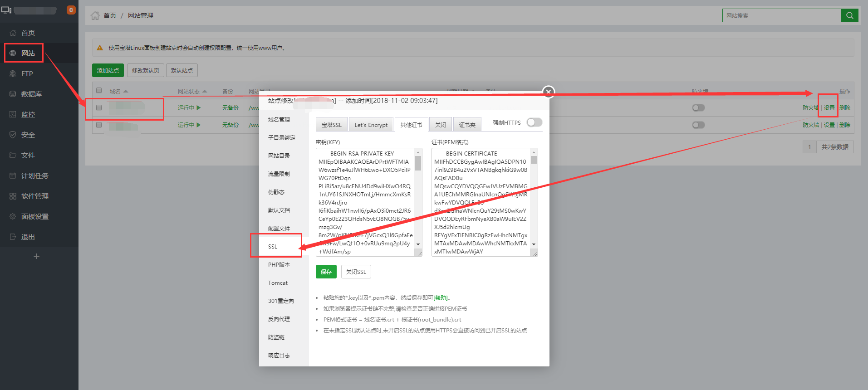Open the 安全 security sidebar item
This screenshot has width=868, height=390.
[28, 135]
